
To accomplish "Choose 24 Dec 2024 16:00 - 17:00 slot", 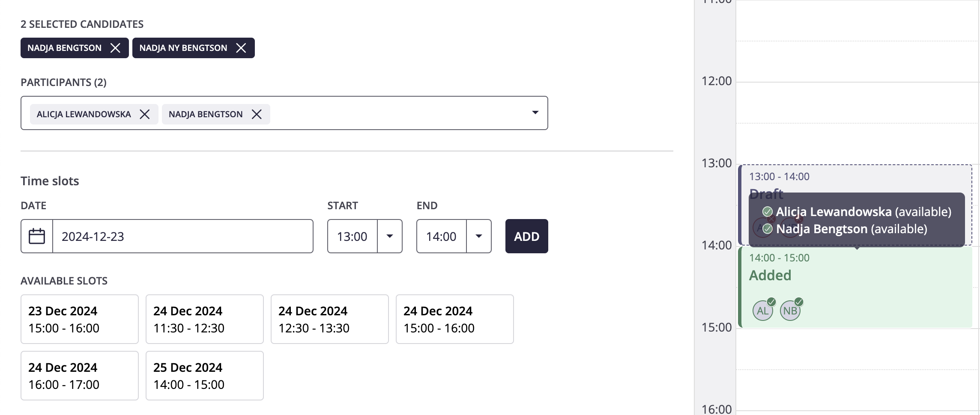I will (80, 376).
